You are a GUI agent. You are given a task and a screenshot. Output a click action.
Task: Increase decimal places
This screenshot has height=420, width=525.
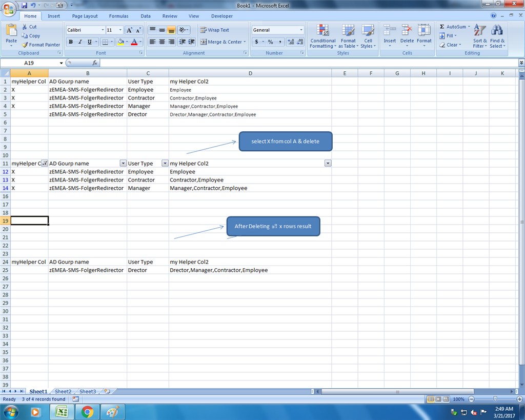(291, 42)
